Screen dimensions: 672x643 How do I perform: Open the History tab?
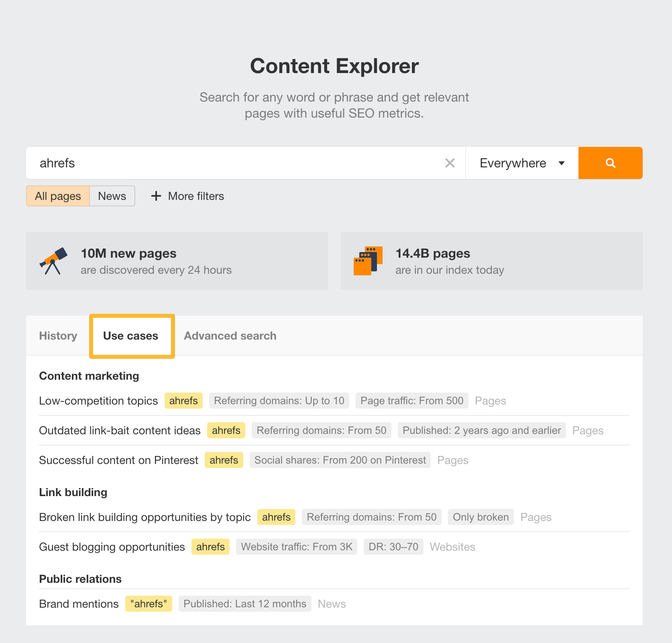pyautogui.click(x=58, y=336)
